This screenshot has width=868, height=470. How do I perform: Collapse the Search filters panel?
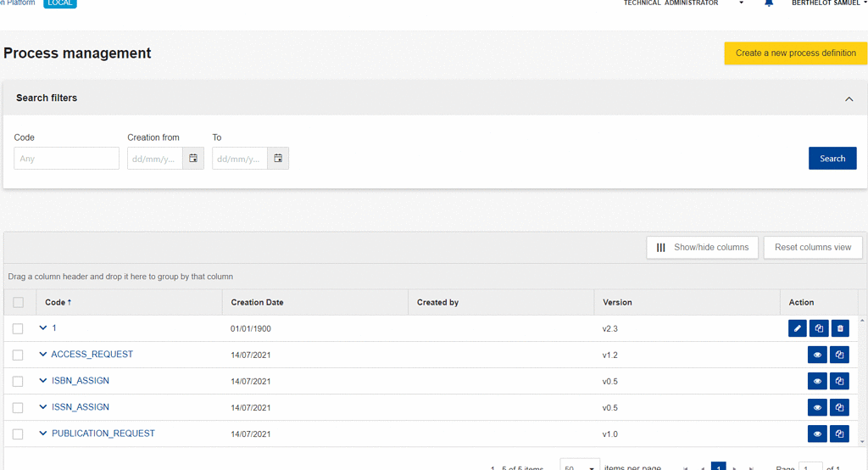click(x=849, y=99)
